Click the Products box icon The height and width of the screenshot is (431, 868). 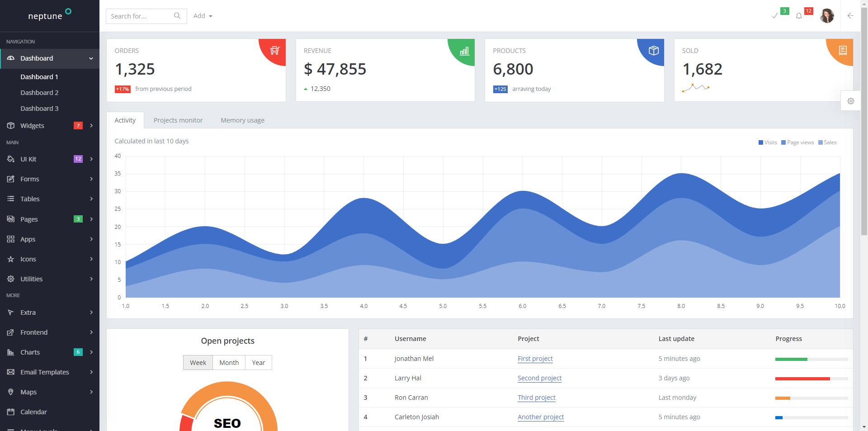click(654, 50)
